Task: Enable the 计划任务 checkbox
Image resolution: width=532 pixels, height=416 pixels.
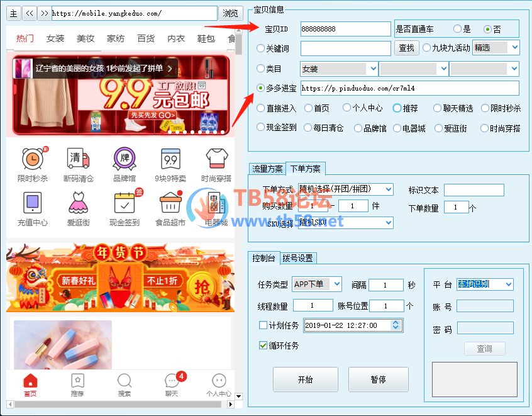Action: (263, 325)
